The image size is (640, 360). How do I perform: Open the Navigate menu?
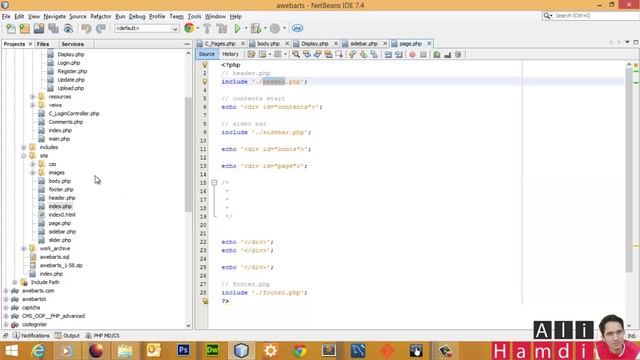tap(55, 16)
